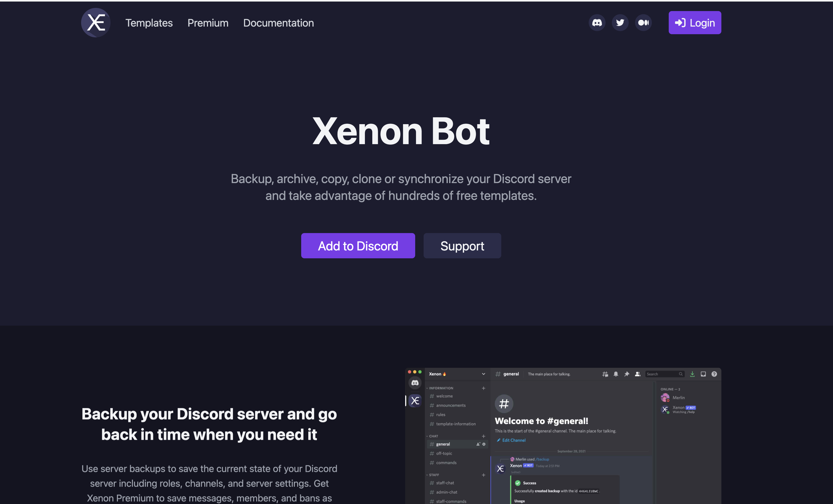This screenshot has width=833, height=504.
Task: Select the general channel in list
Action: click(x=457, y=444)
